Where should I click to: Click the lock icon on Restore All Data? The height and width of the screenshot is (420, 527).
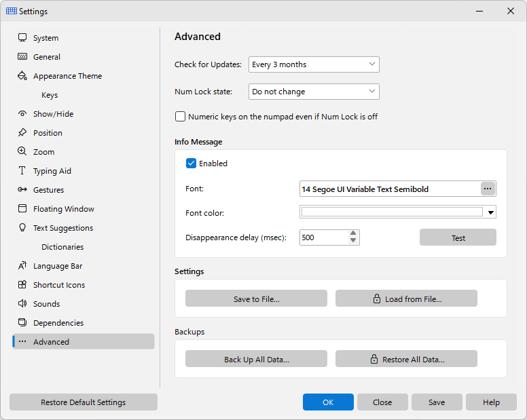point(374,359)
